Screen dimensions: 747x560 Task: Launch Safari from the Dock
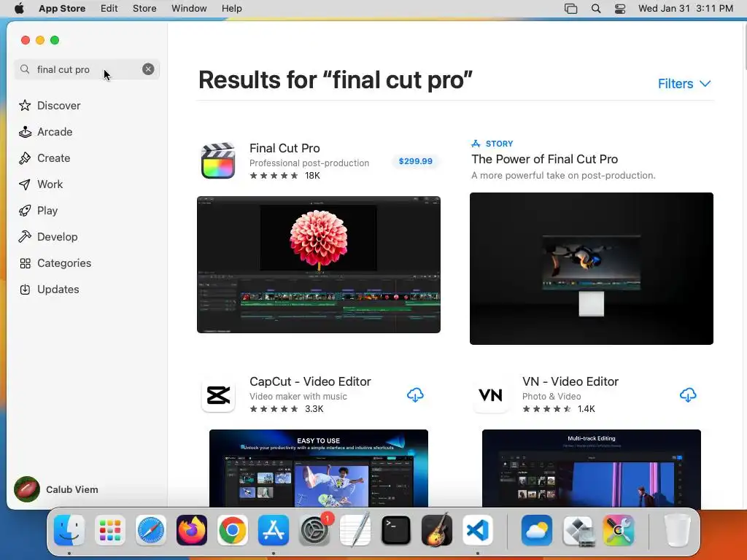click(x=151, y=530)
